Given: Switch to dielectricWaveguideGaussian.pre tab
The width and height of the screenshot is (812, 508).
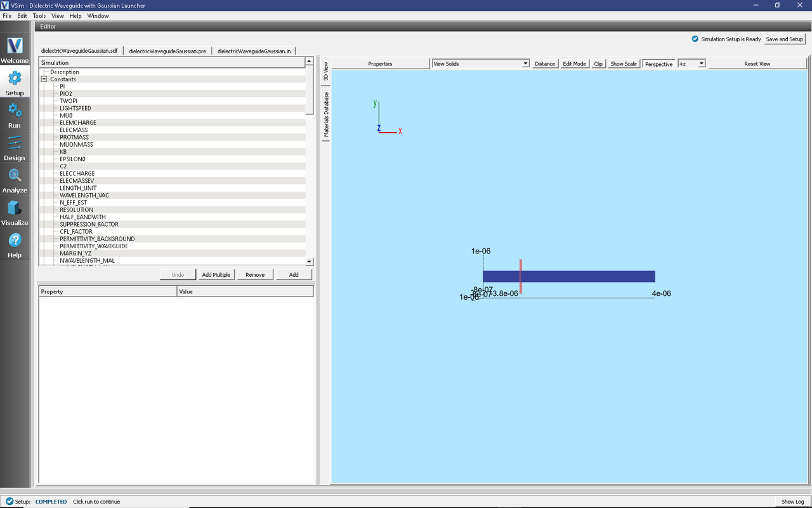Looking at the screenshot, I should tap(167, 51).
